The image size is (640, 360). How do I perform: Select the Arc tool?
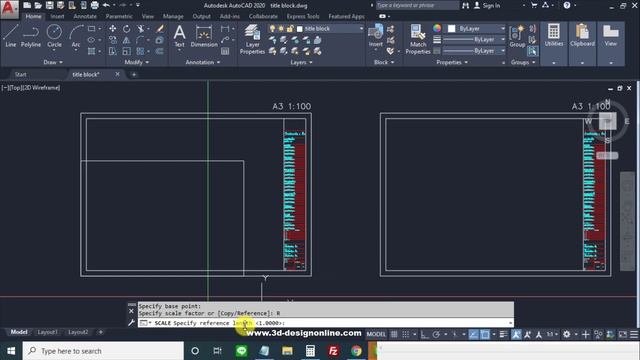click(76, 36)
